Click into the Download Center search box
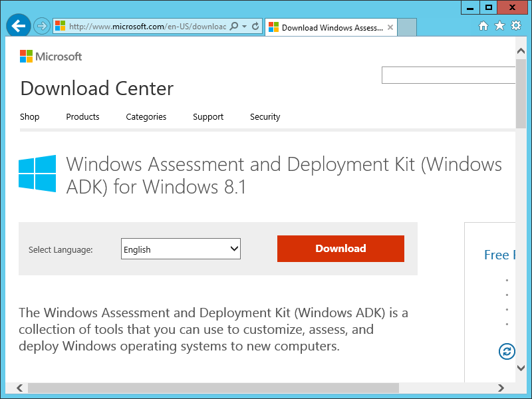The image size is (532, 399). (x=448, y=75)
